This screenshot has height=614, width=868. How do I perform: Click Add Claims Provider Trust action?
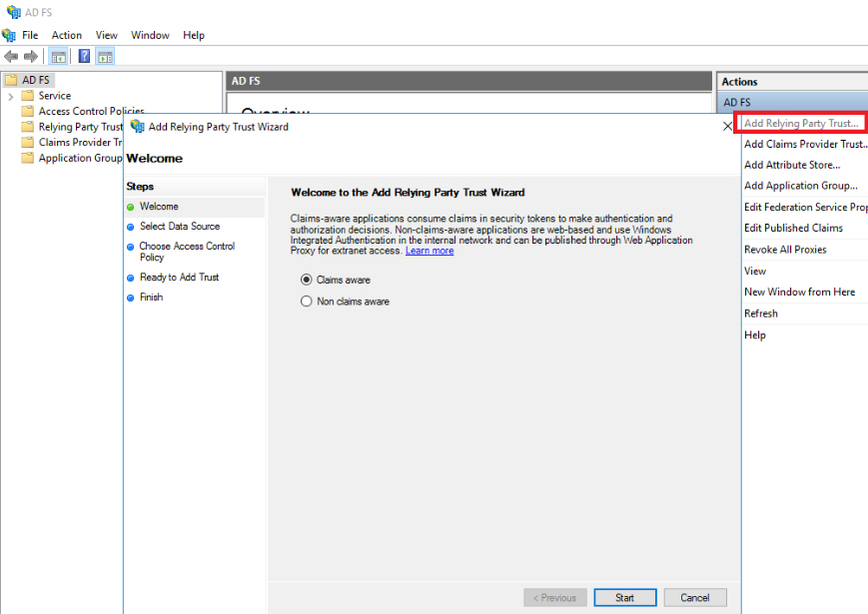pos(805,144)
